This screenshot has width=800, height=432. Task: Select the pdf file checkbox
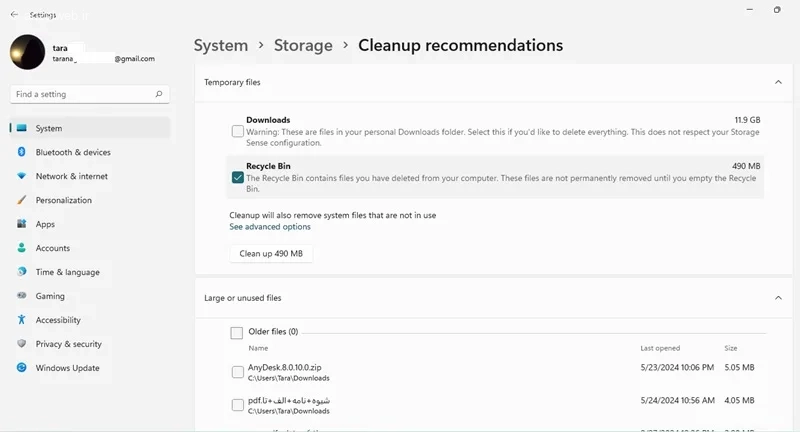(238, 405)
